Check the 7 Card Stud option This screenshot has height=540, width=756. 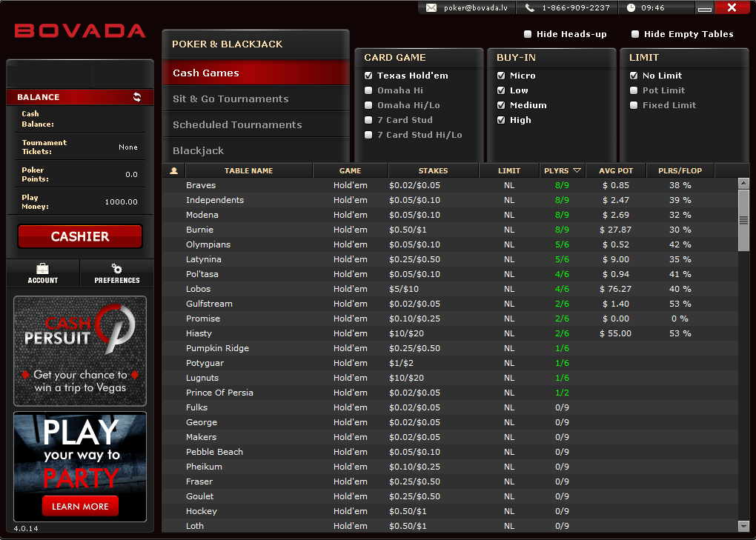pos(368,121)
